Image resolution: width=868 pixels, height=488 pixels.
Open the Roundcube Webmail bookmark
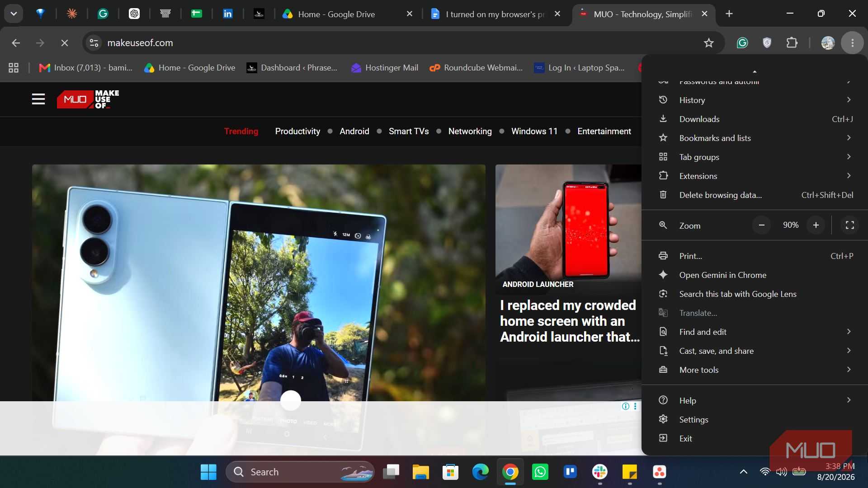[476, 68]
